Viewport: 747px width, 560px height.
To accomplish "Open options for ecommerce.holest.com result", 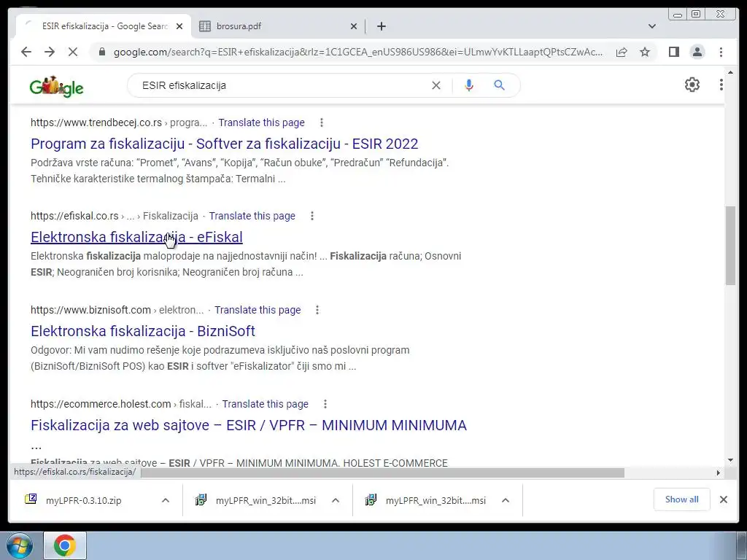I will (x=325, y=404).
